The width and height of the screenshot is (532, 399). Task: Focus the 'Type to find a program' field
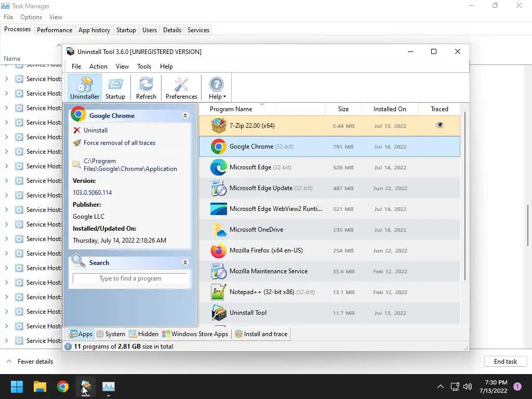130,278
